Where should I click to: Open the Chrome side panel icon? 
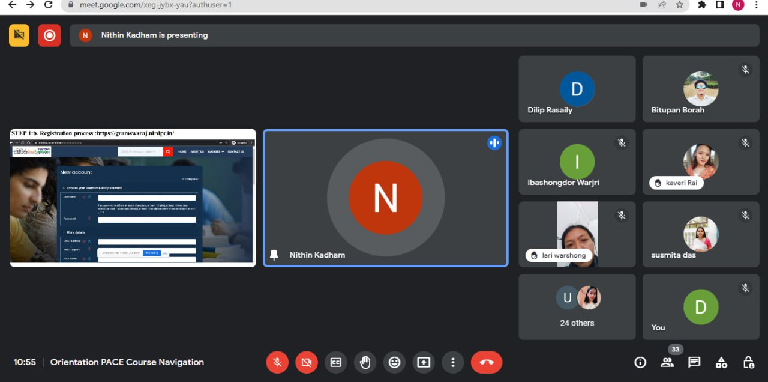point(720,4)
